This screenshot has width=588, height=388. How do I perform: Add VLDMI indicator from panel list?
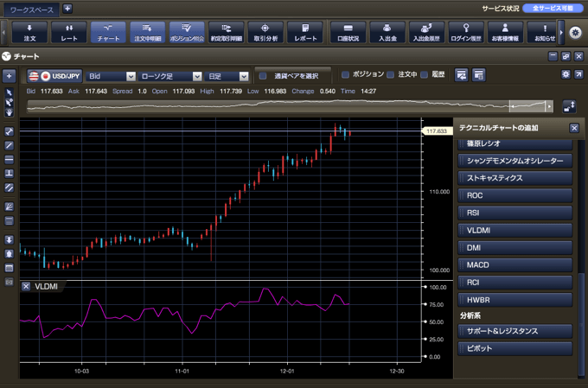tap(515, 231)
